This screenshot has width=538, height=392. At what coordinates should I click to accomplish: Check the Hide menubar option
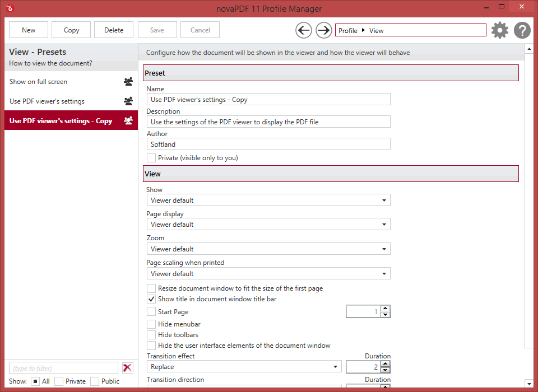point(151,324)
